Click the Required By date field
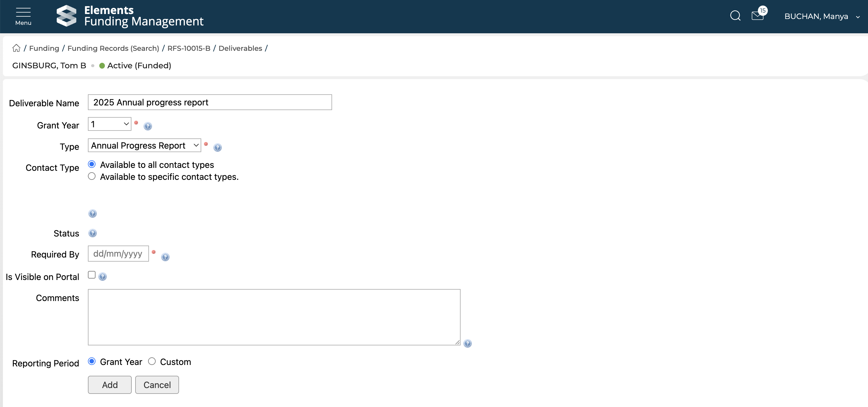 click(x=118, y=254)
